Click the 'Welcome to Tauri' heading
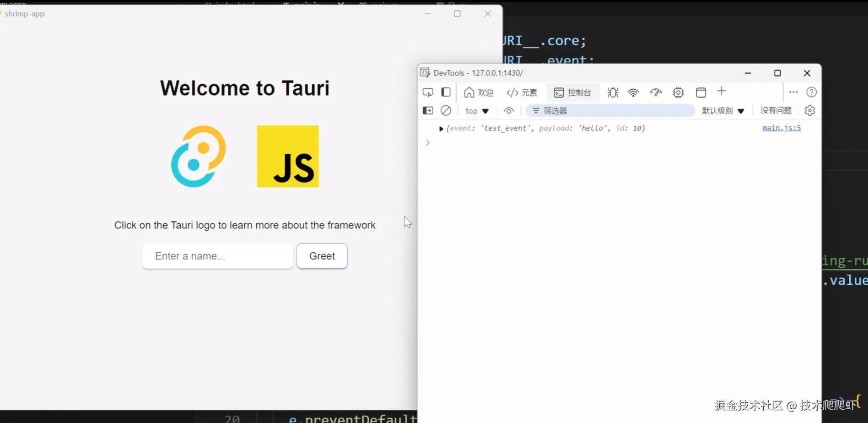The image size is (868, 423). tap(245, 88)
